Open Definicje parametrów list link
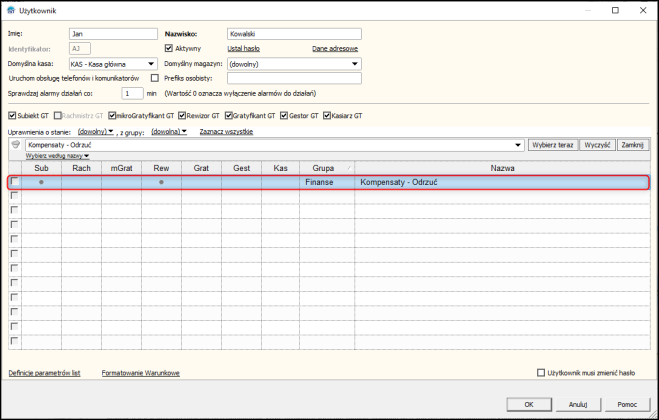This screenshot has width=659, height=420. [x=44, y=373]
